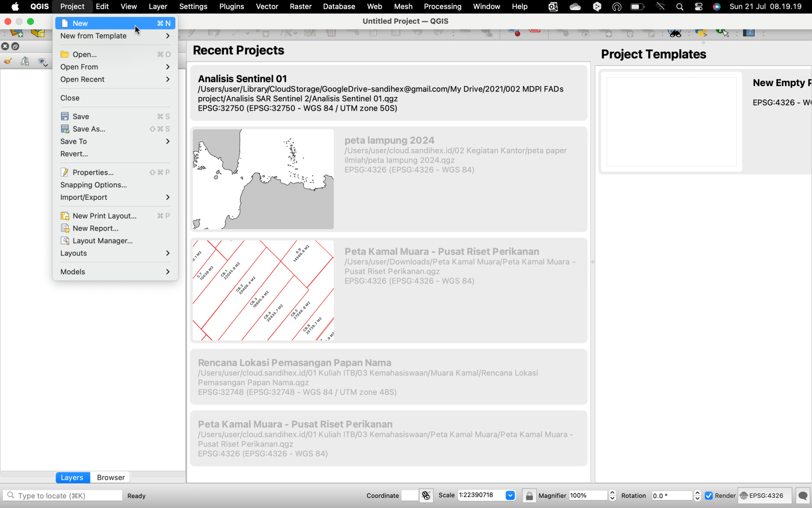Open macOS Control Center icon
Viewport: 812px width, 508px height.
point(698,7)
